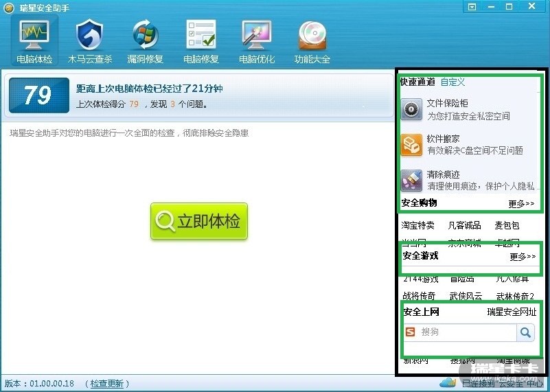Open the 战将传奇 game link
The height and width of the screenshot is (392, 550).
pyautogui.click(x=419, y=297)
